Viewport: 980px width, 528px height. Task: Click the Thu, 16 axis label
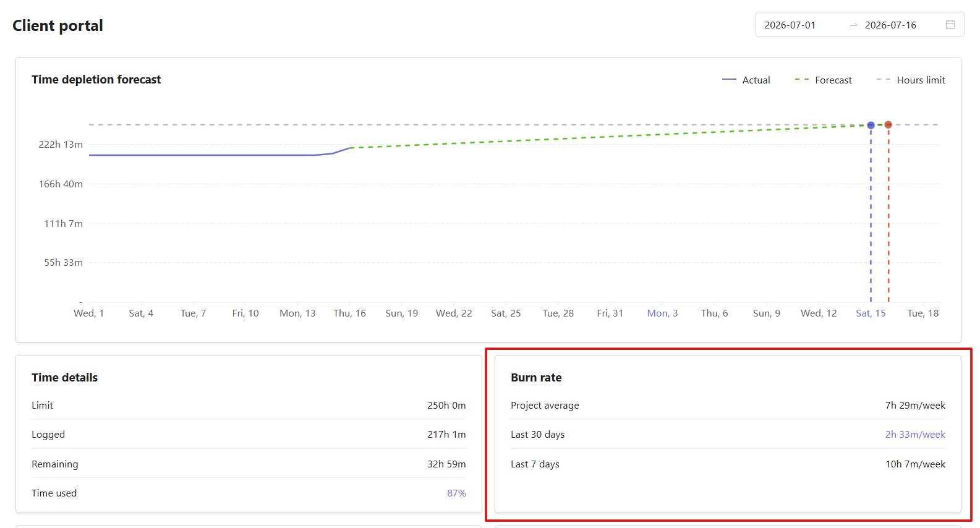coord(350,313)
